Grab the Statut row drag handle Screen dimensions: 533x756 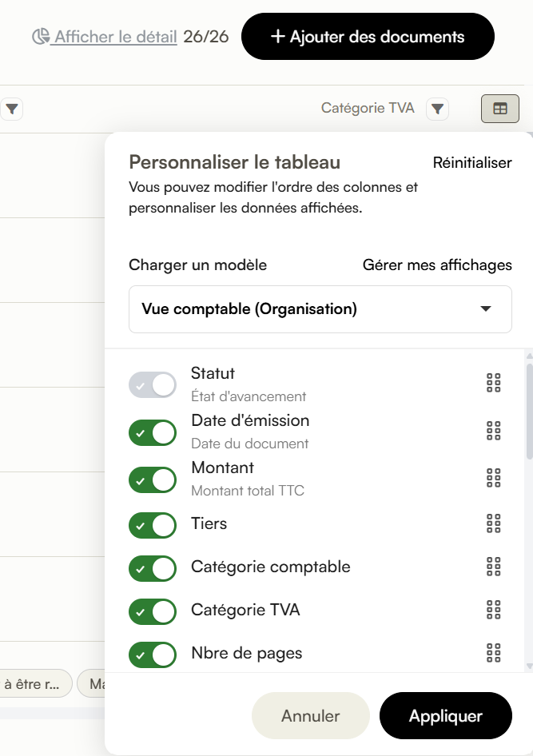(493, 383)
